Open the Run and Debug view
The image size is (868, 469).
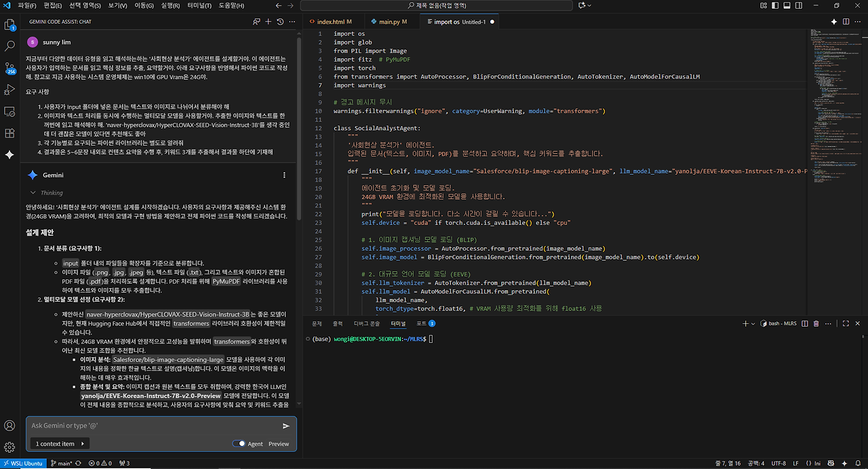[9, 89]
